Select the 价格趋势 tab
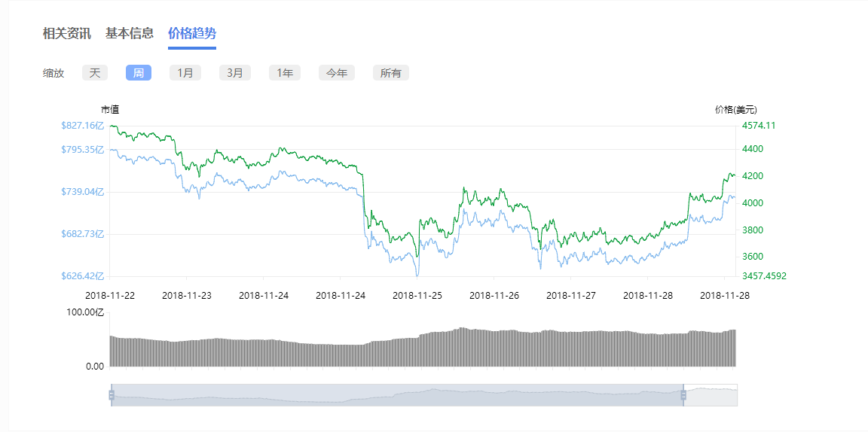The height and width of the screenshot is (432, 868). coord(192,33)
